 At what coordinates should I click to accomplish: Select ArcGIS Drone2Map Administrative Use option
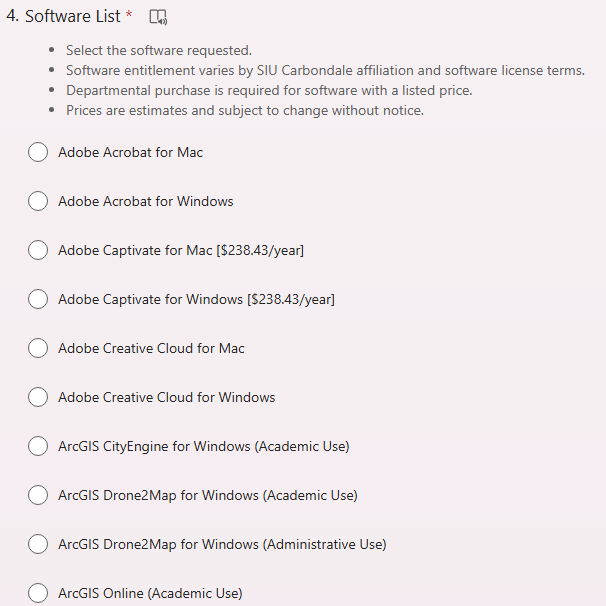[38, 544]
